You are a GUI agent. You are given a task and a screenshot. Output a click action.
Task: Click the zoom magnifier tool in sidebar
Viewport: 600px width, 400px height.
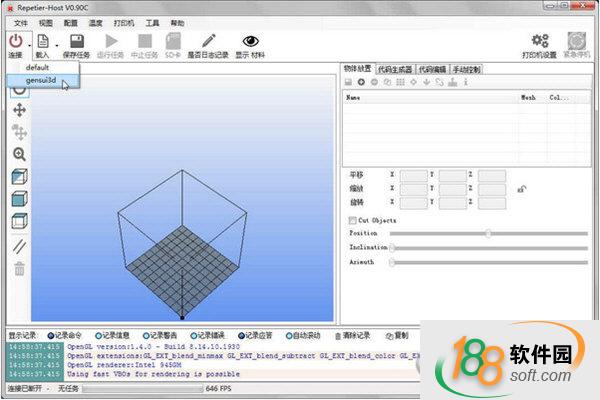point(19,154)
